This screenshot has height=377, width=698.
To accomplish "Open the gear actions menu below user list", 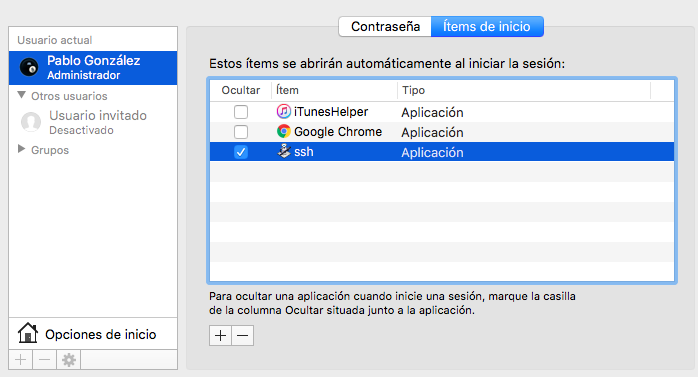I will 69,360.
